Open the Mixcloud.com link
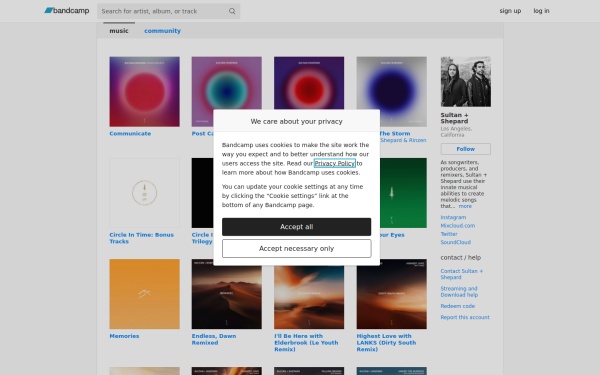The width and height of the screenshot is (600, 375). coord(458,226)
